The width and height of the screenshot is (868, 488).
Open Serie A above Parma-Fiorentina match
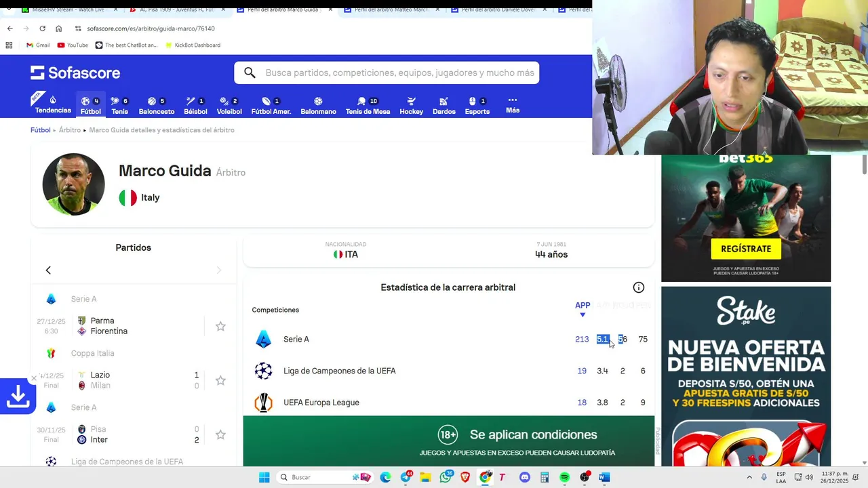point(83,299)
